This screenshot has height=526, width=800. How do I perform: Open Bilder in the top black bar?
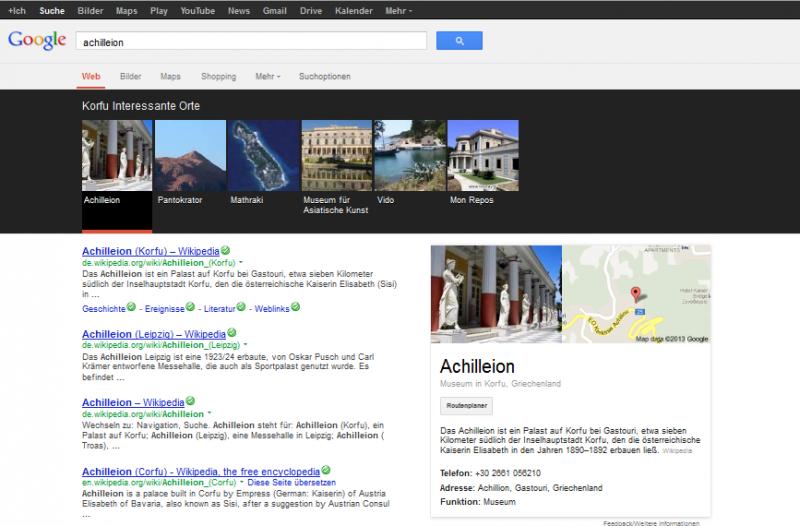tap(90, 11)
